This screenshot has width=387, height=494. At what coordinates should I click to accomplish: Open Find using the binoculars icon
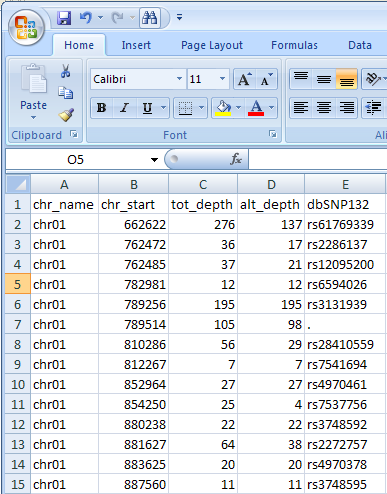(x=150, y=18)
